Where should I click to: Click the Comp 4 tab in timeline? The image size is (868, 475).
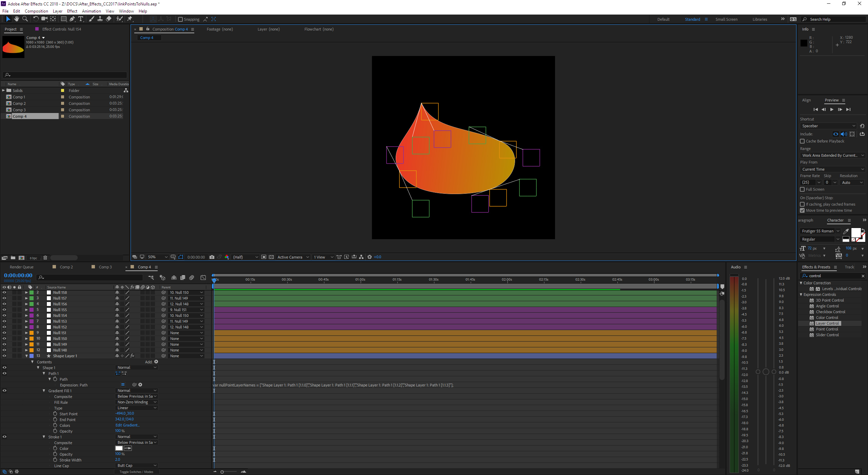144,267
